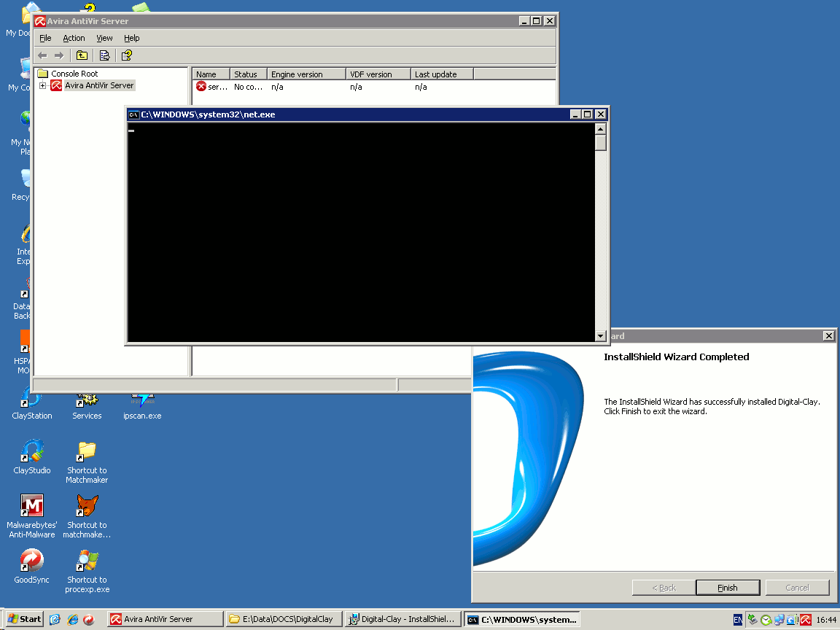
Task: Switch to C:\WINDOWS\system... taskbar button
Action: point(522,619)
